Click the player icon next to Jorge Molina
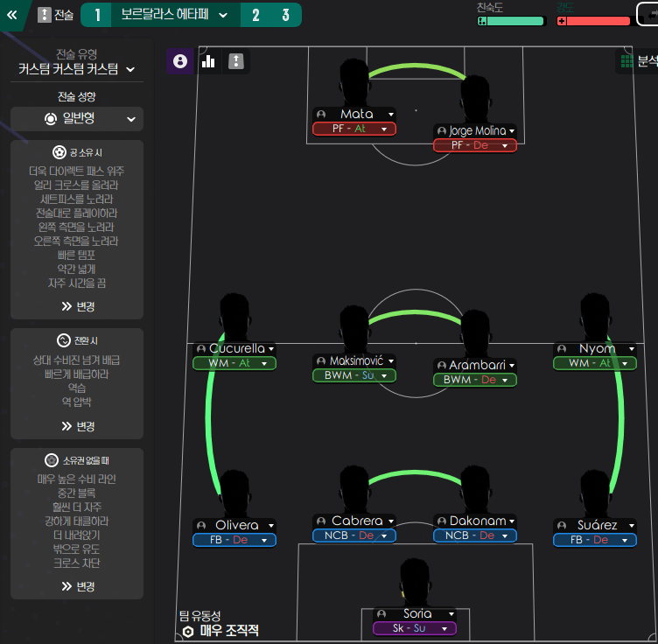The width and height of the screenshot is (658, 644). [442, 131]
